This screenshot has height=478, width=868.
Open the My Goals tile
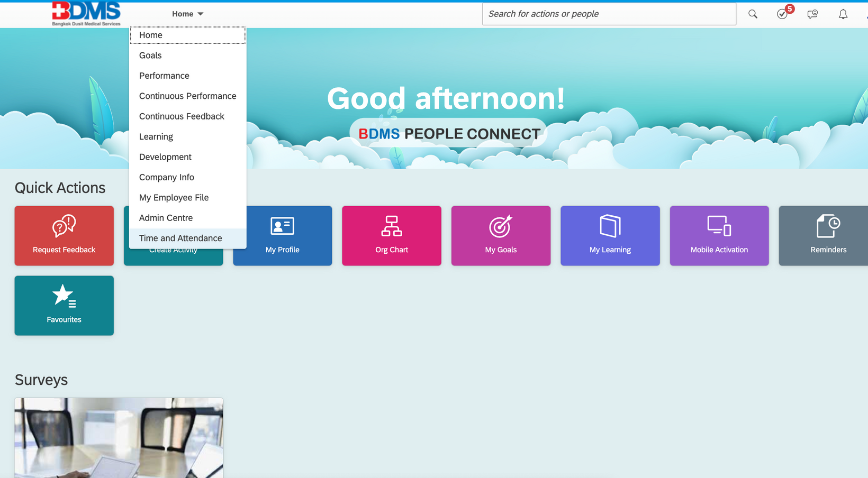point(501,236)
